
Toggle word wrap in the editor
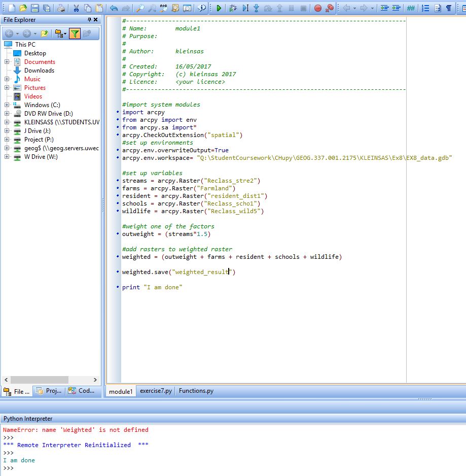[x=437, y=8]
